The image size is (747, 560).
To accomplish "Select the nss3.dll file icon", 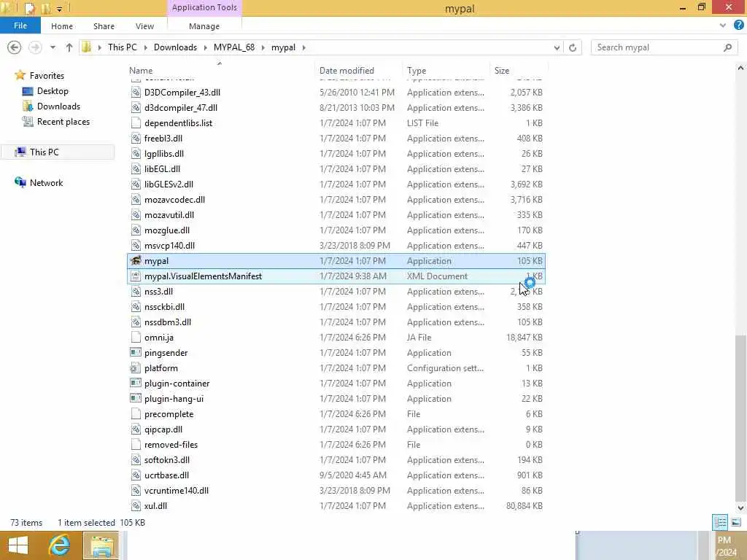I will [x=136, y=291].
